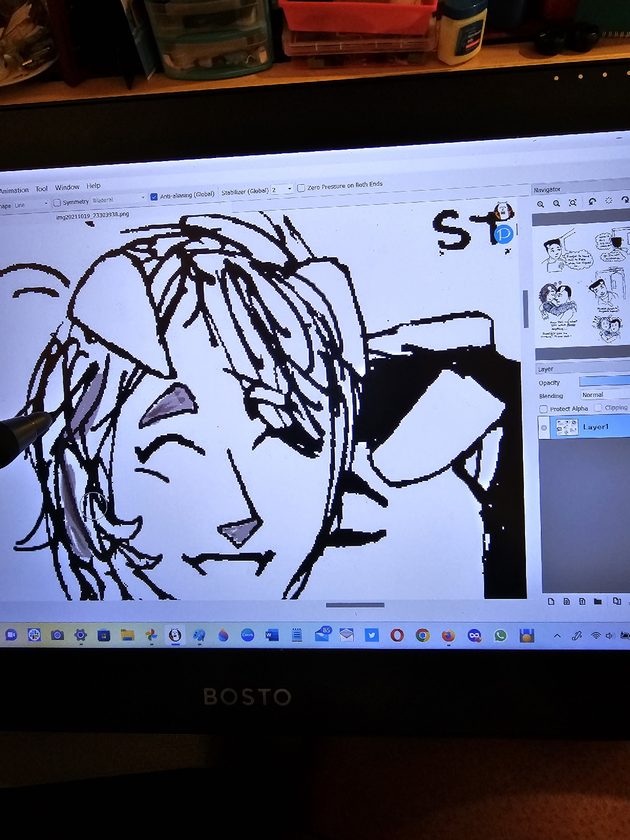Click the Navigator fit-to-window icon

pyautogui.click(x=573, y=203)
